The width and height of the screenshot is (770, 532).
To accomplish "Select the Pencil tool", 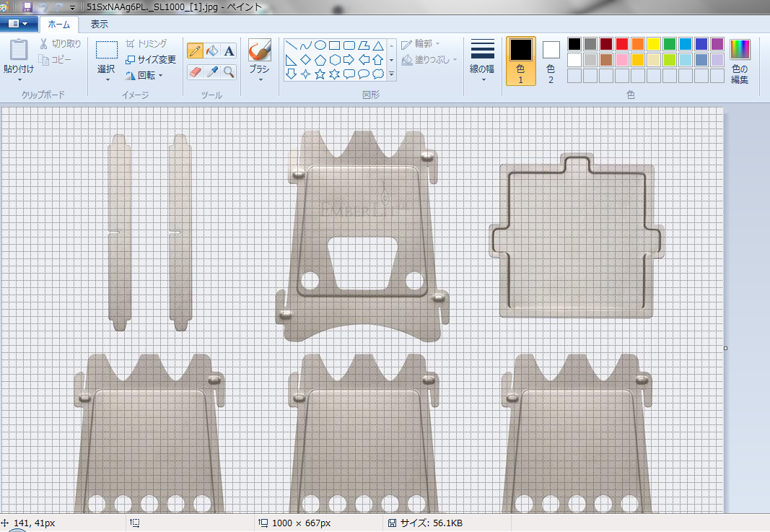I will pos(195,51).
